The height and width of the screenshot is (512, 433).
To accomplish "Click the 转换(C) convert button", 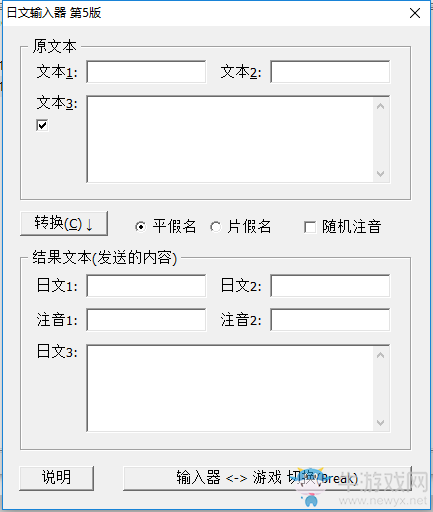I will 64,223.
